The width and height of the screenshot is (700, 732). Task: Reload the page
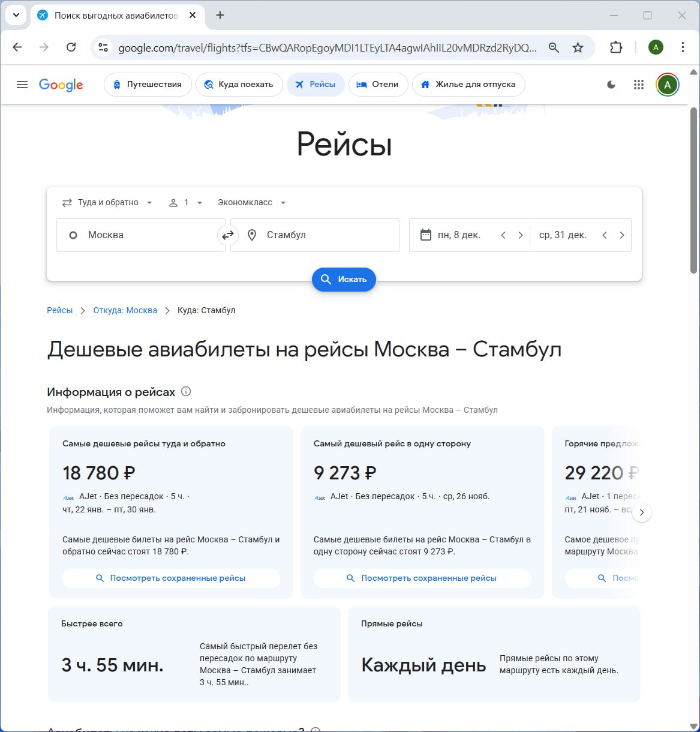[71, 47]
